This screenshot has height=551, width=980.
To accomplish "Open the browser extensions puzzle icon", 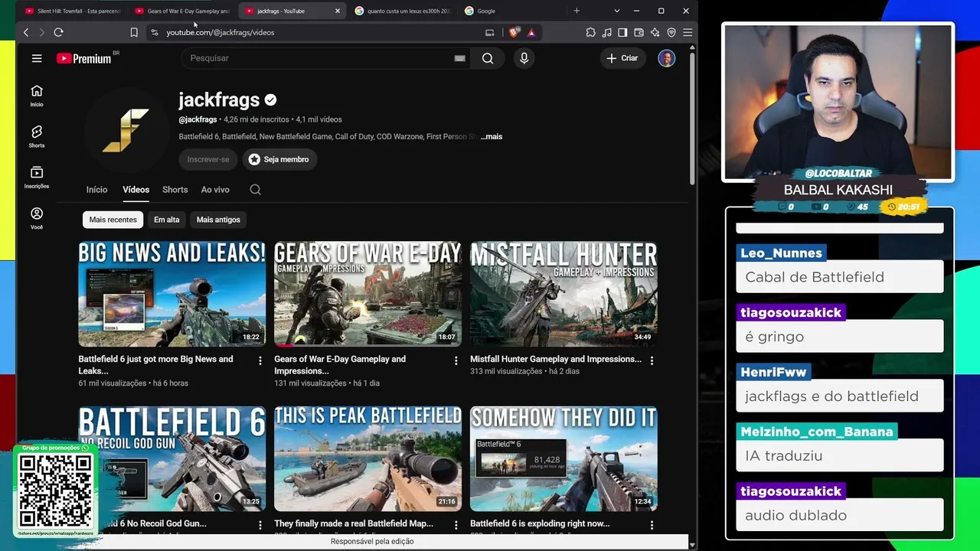I will [591, 32].
